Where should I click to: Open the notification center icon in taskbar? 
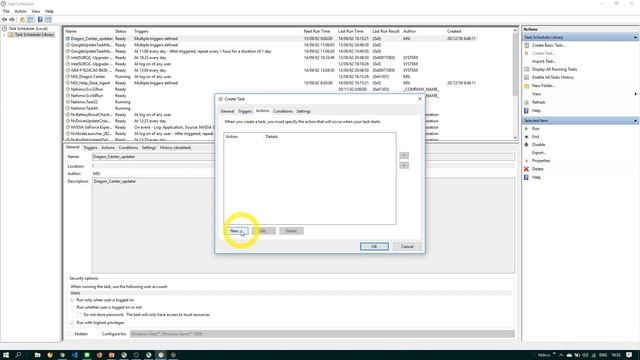(629, 355)
